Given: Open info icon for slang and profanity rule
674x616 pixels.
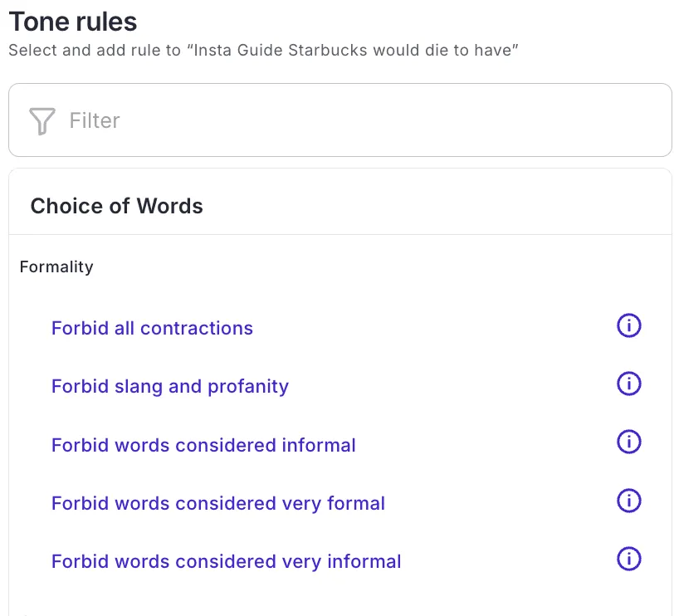Looking at the screenshot, I should click(629, 384).
